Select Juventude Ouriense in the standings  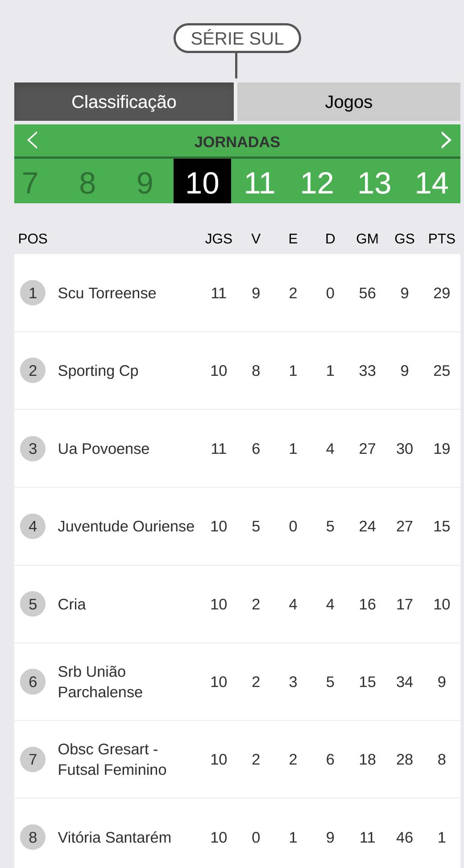click(x=126, y=527)
